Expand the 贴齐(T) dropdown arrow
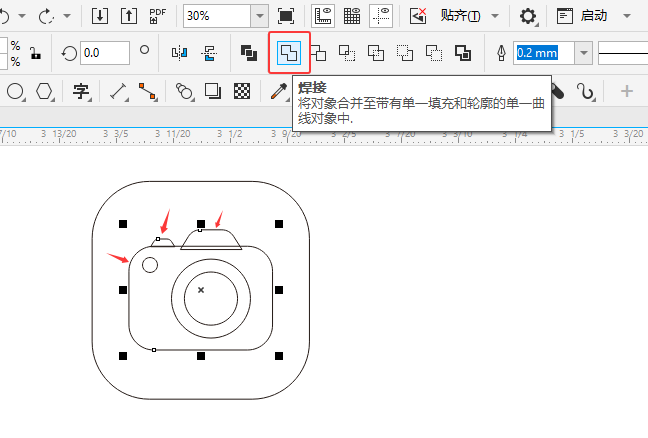The image size is (648, 438). coord(495,16)
